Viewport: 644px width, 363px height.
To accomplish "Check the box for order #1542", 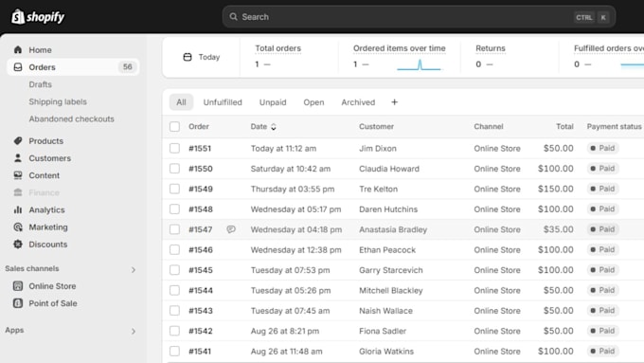I will tap(174, 331).
